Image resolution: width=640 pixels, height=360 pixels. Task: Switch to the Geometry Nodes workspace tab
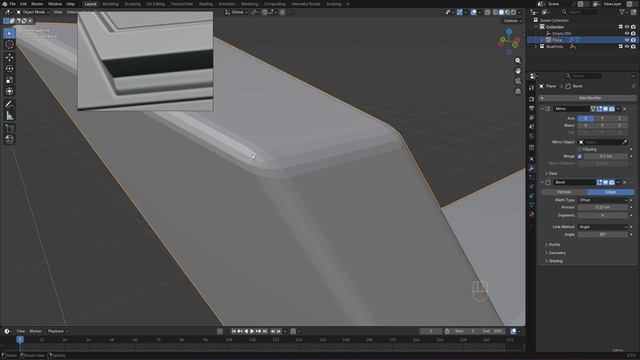306,4
